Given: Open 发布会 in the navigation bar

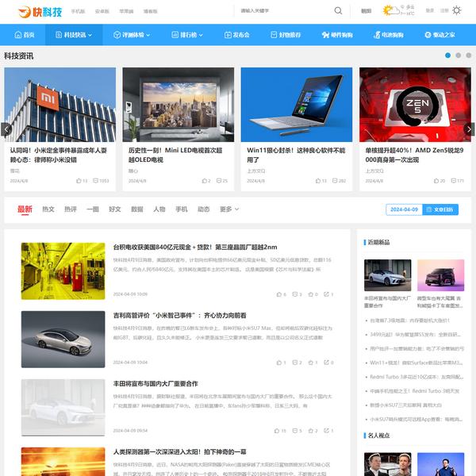Looking at the screenshot, I should point(236,35).
